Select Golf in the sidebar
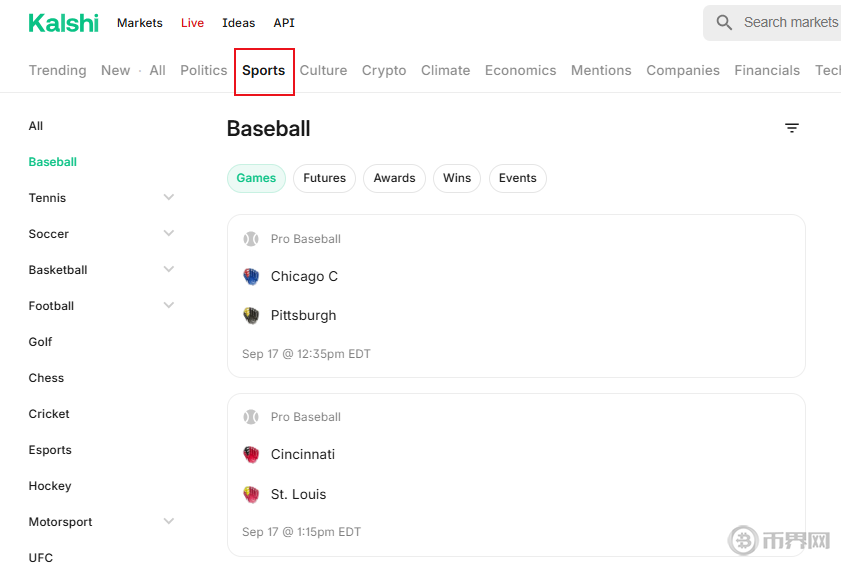The width and height of the screenshot is (841, 568). pyautogui.click(x=40, y=342)
